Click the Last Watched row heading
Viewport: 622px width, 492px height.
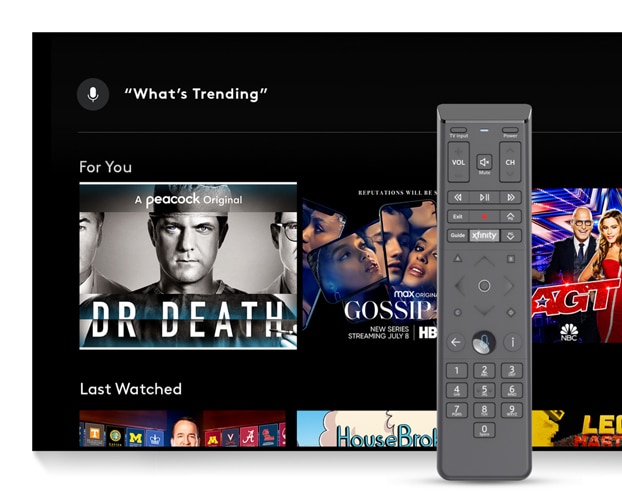click(x=131, y=389)
